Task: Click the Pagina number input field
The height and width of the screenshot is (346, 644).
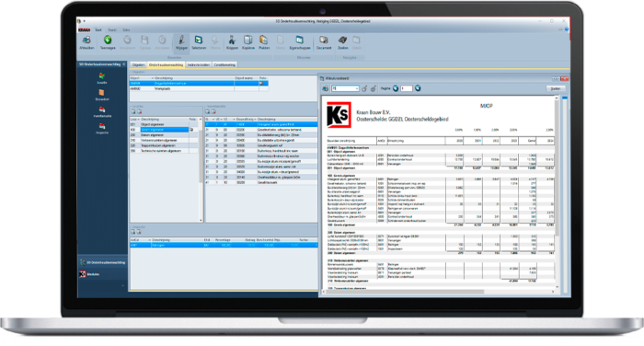Action: coord(407,88)
